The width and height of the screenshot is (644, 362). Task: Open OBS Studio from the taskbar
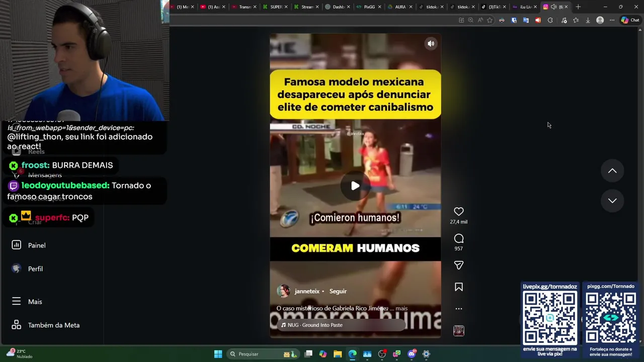tap(382, 354)
